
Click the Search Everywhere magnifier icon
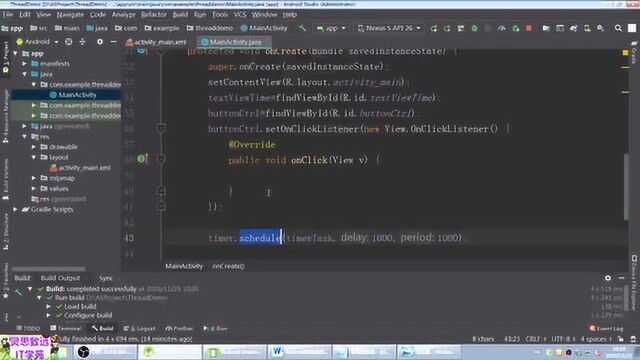pos(618,28)
